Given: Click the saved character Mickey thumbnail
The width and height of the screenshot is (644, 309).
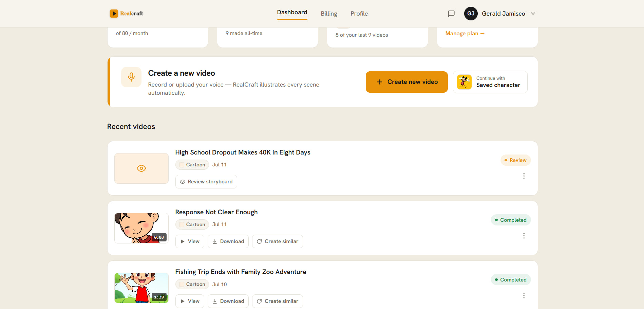Looking at the screenshot, I should tap(464, 82).
